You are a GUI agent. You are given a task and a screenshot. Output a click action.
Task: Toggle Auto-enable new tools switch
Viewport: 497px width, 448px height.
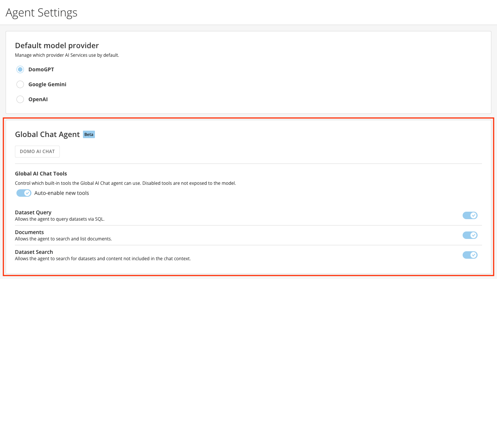(x=24, y=193)
